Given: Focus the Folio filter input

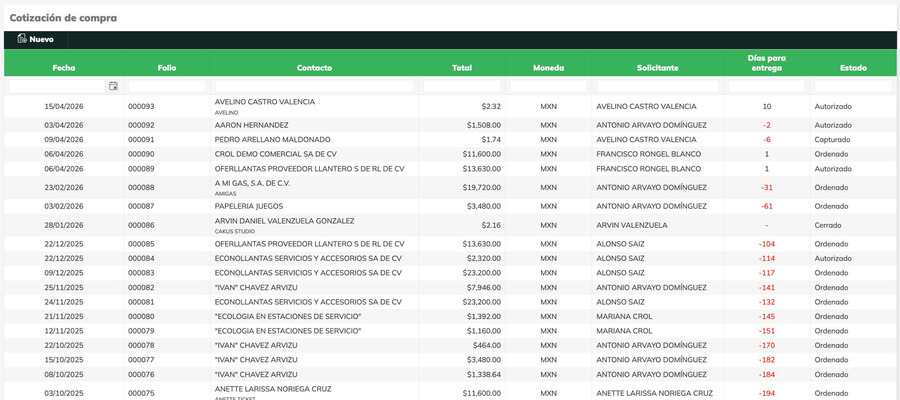Looking at the screenshot, I should (x=167, y=86).
